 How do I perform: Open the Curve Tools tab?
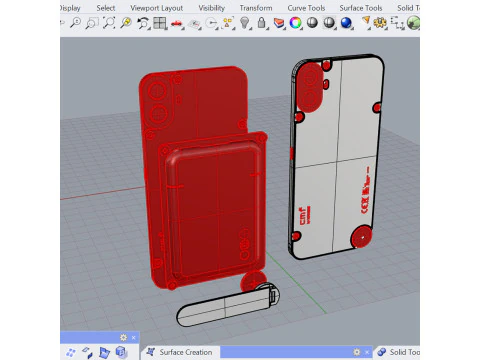pos(306,8)
